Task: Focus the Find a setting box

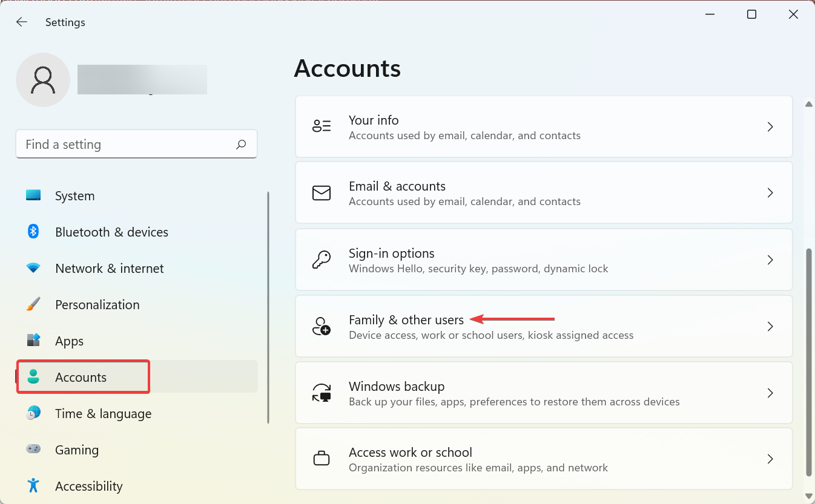Action: click(x=136, y=144)
